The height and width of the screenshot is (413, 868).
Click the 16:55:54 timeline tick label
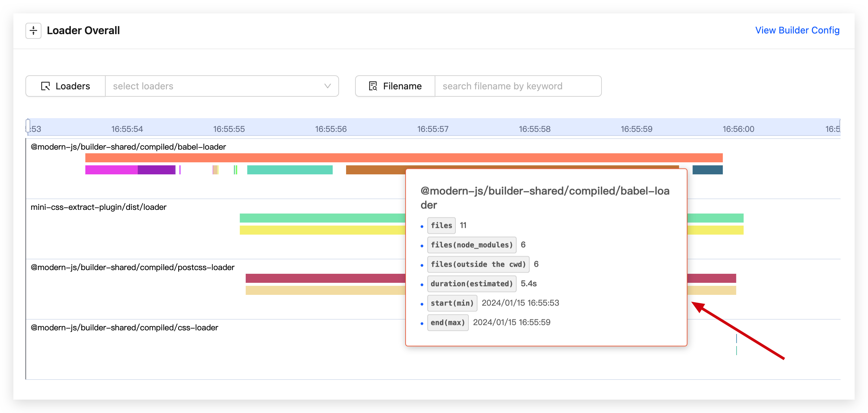coord(127,129)
